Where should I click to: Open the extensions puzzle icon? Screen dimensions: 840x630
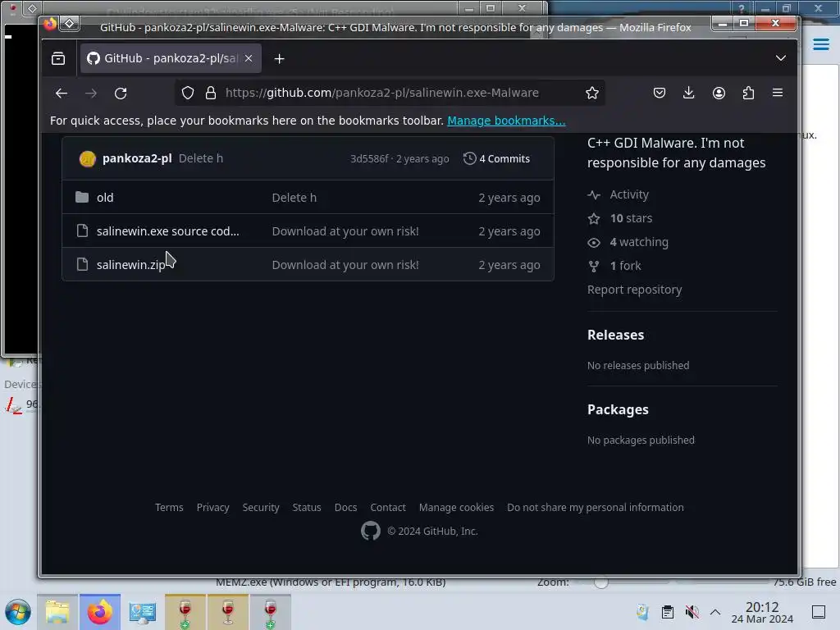pyautogui.click(x=748, y=94)
